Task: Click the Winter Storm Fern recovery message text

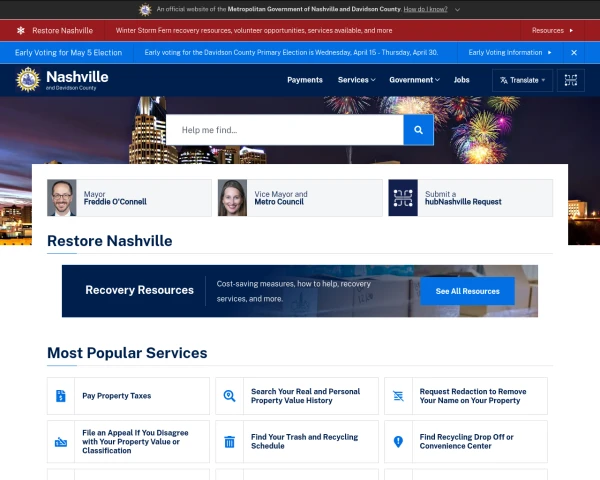Action: click(x=254, y=31)
